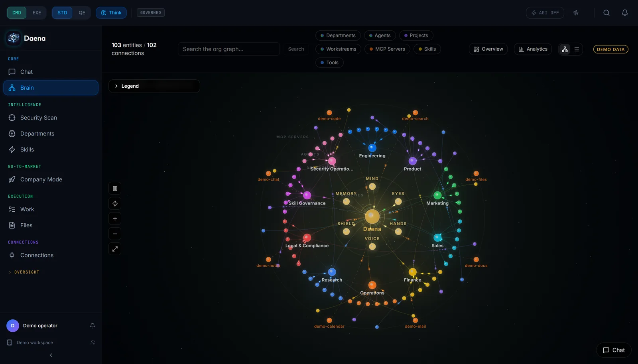Select the QE mode toggle

coord(82,13)
